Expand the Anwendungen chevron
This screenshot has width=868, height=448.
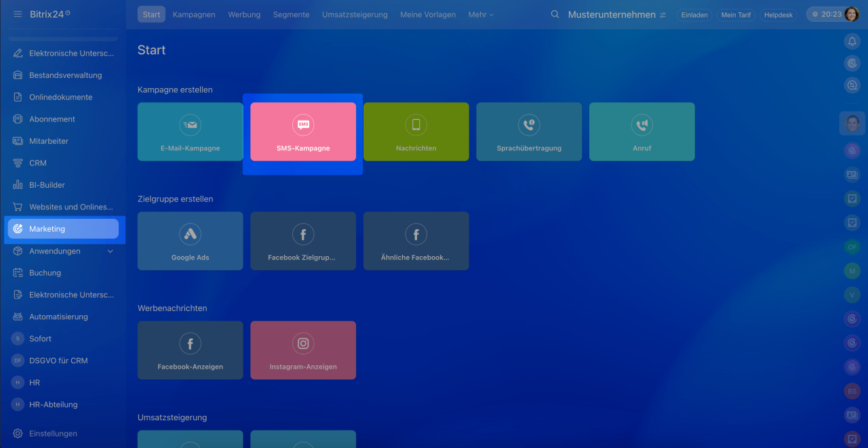111,251
